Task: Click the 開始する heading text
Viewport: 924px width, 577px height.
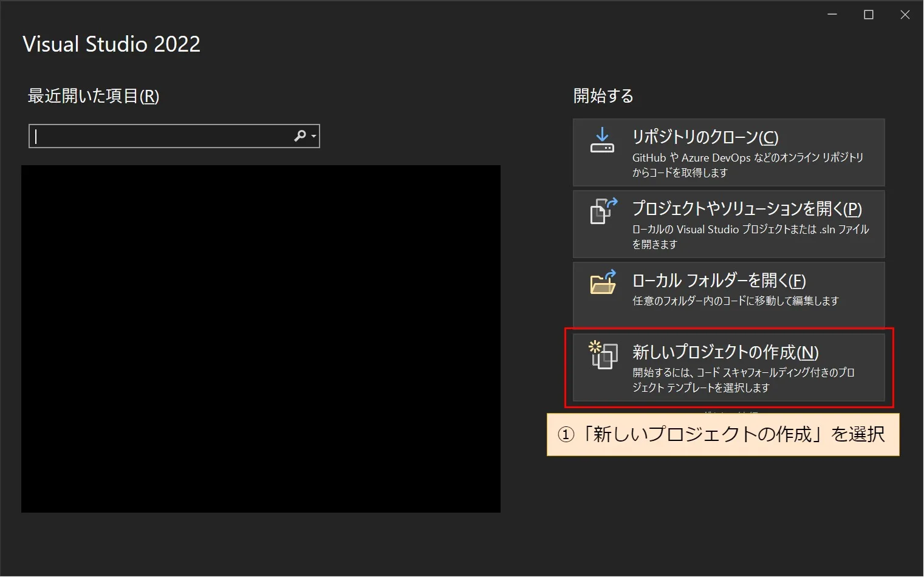Action: tap(603, 96)
